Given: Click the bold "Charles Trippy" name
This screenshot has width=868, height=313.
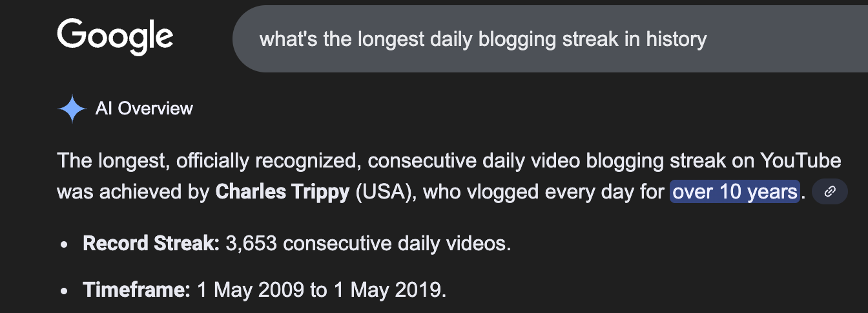Looking at the screenshot, I should click(282, 192).
